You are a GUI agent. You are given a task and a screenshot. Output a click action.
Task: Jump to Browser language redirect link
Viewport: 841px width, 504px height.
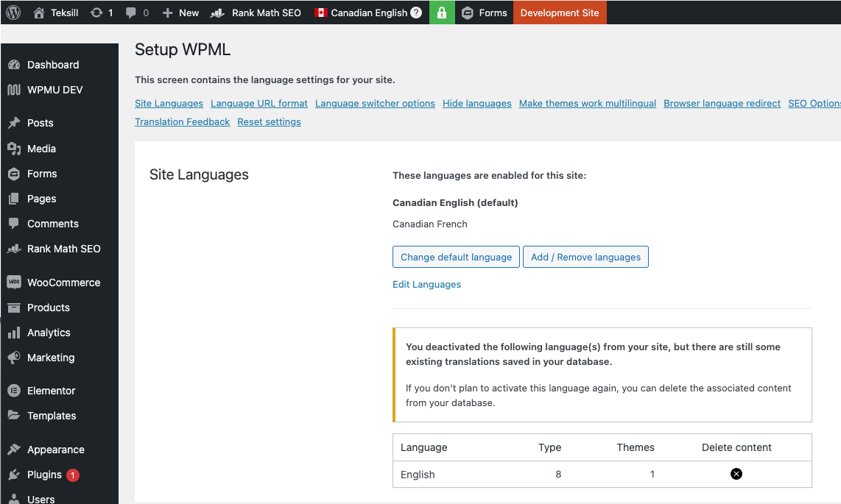coord(722,103)
